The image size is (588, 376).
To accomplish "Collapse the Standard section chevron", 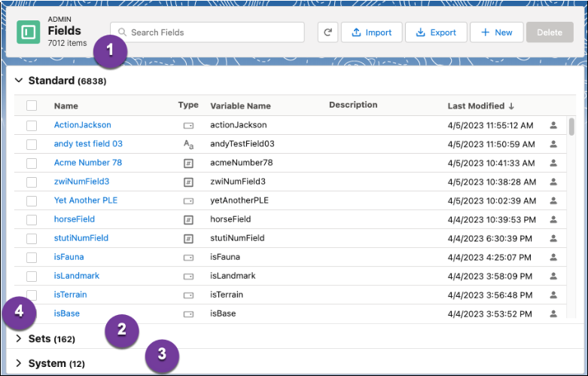I will (19, 81).
